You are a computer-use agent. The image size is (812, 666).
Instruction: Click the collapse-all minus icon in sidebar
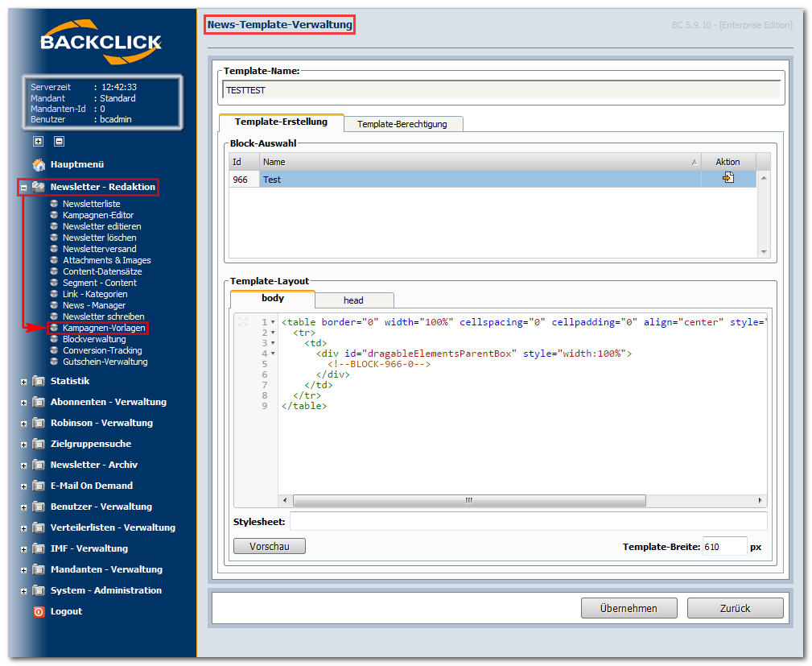click(59, 141)
